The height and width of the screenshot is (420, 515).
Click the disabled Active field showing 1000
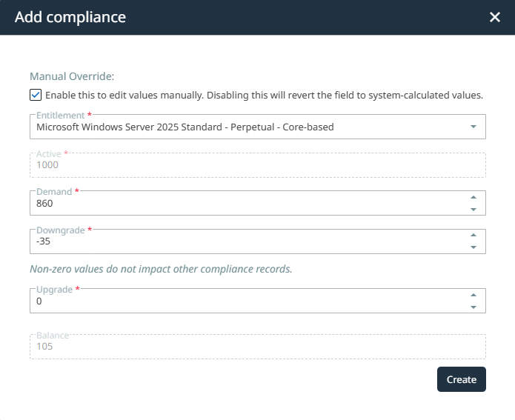click(x=258, y=165)
